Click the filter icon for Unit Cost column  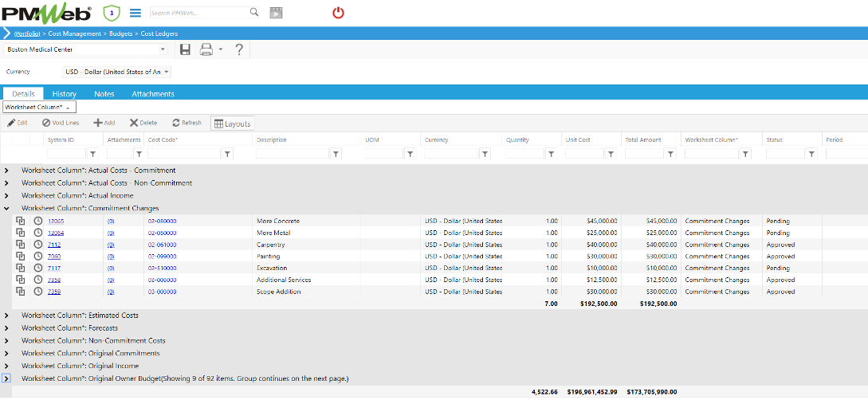pos(611,154)
